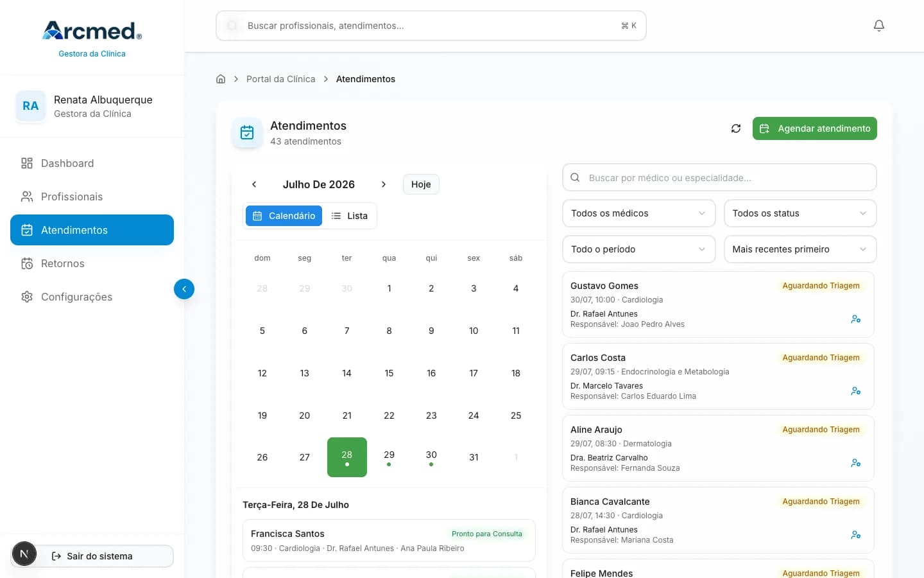Click Dra. Beatriz Carvalho name
The image size is (924, 578).
[609, 458]
